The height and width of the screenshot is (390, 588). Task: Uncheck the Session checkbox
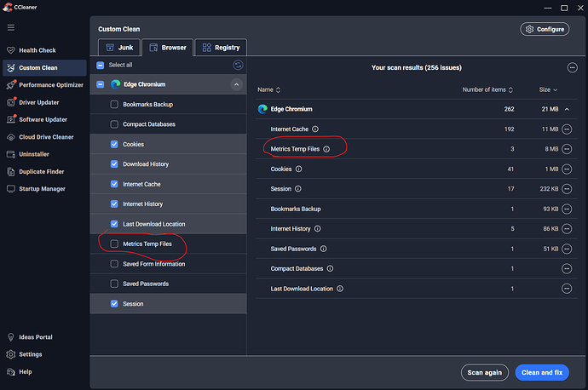pyautogui.click(x=114, y=304)
